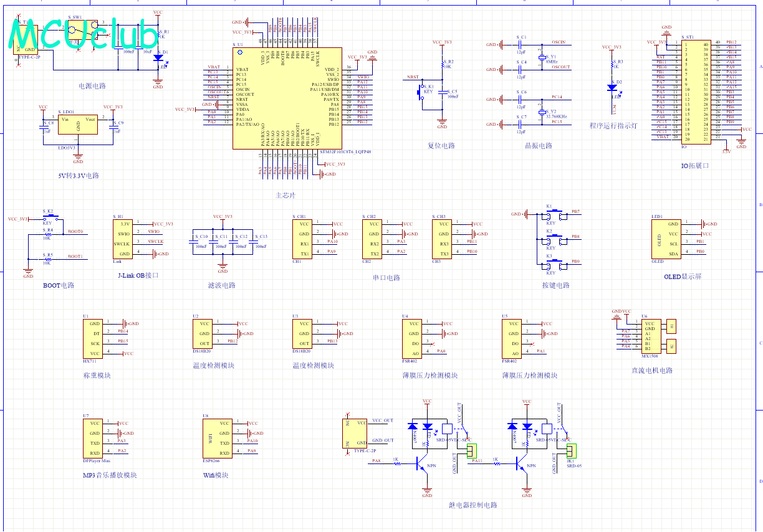Viewport: 763px width, 532px height.
Task: Select the S_H1 J-Link connector block
Action: pyautogui.click(x=123, y=239)
